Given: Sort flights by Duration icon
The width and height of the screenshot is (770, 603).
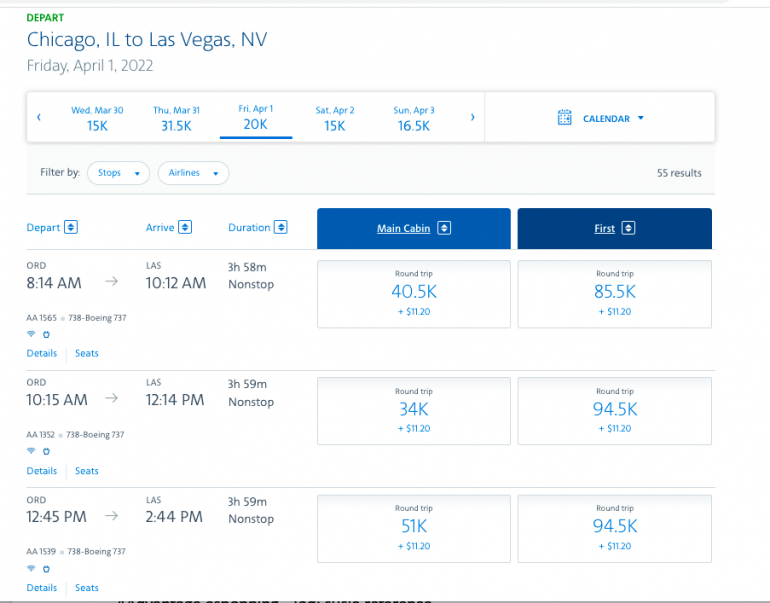Looking at the screenshot, I should (281, 227).
